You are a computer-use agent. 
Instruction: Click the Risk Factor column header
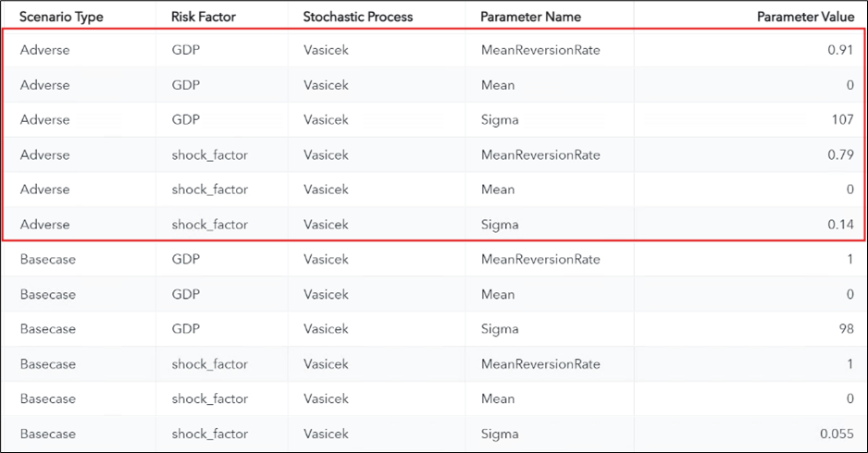[x=205, y=17]
